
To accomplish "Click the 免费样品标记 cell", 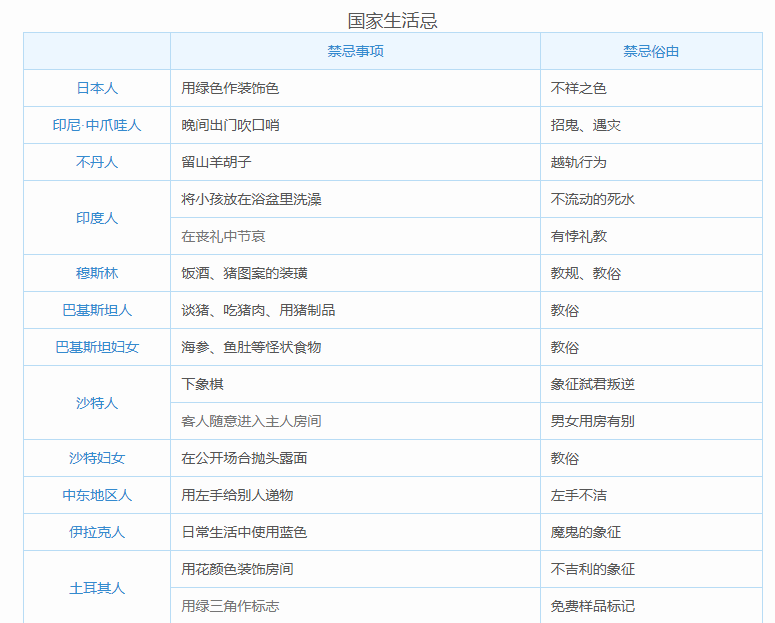I will click(592, 606).
